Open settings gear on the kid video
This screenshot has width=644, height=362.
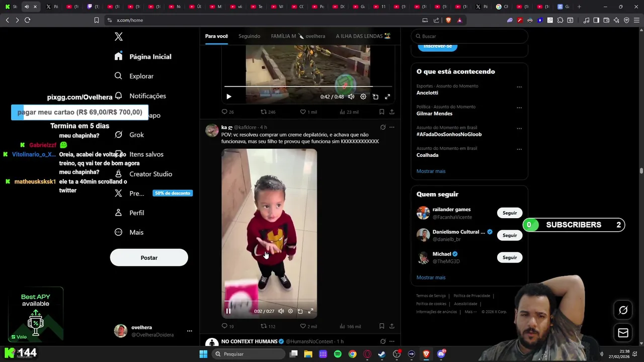(x=290, y=311)
